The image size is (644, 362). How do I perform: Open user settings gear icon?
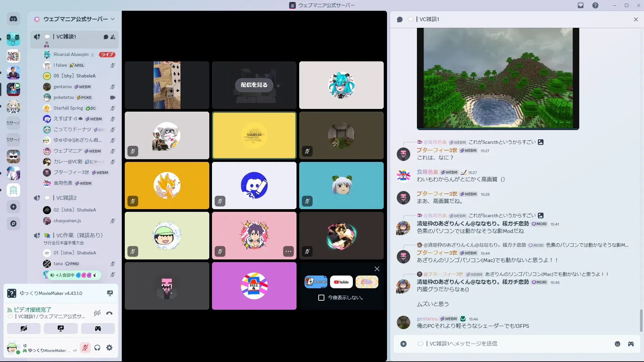pyautogui.click(x=109, y=348)
